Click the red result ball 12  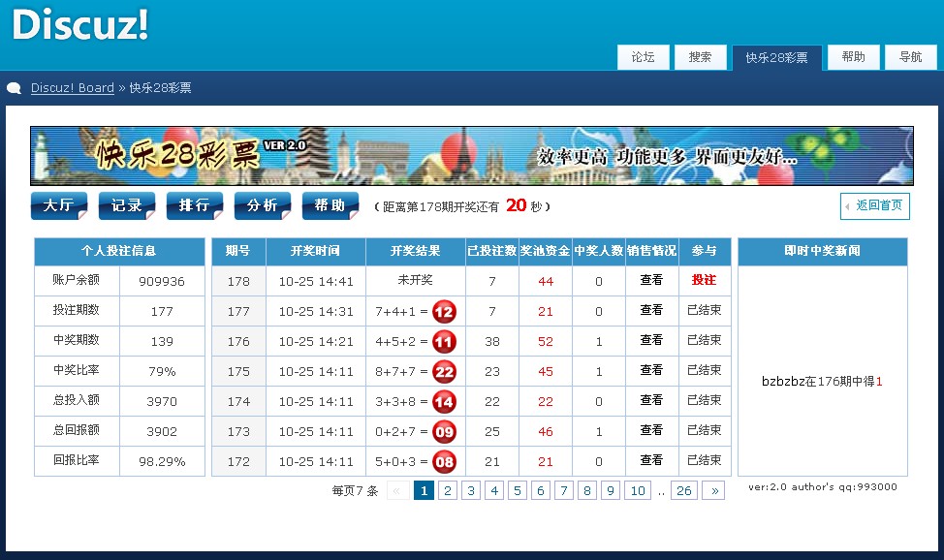[x=444, y=312]
